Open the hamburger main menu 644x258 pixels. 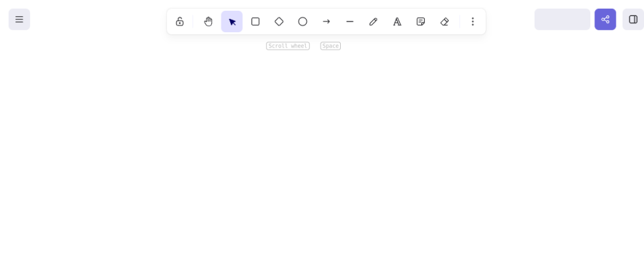pos(19,19)
